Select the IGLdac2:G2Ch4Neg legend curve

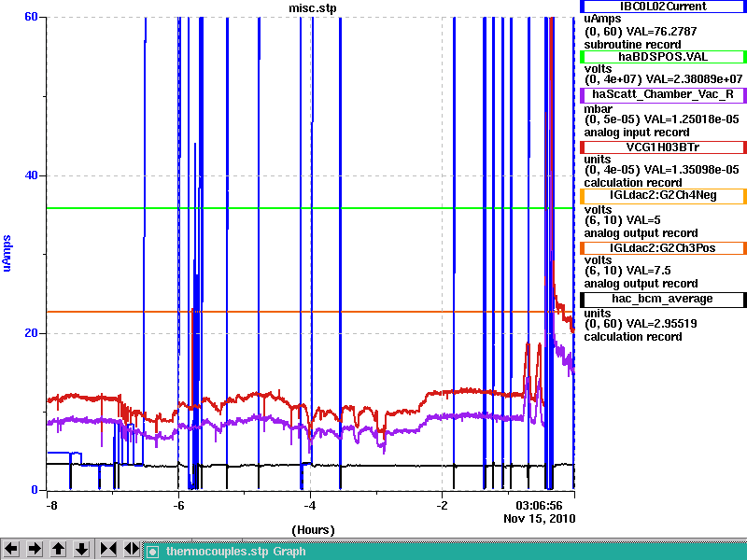[x=663, y=195]
